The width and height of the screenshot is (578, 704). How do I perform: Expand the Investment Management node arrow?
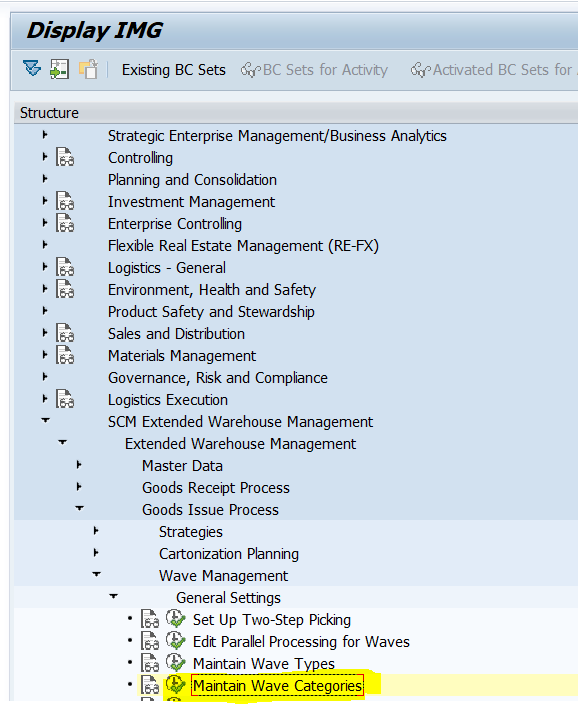click(x=44, y=200)
